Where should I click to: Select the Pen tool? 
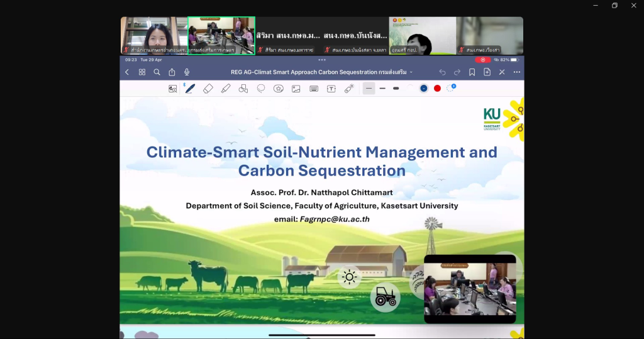pos(190,88)
